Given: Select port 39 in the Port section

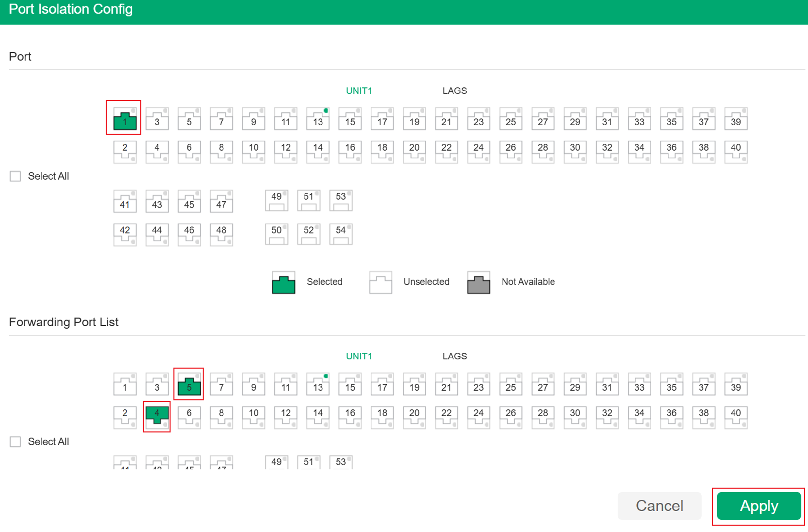Looking at the screenshot, I should point(736,119).
